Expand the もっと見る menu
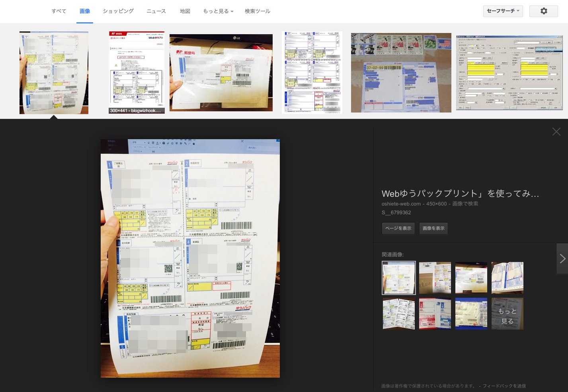Screen dimensions: 568x392 [218, 11]
